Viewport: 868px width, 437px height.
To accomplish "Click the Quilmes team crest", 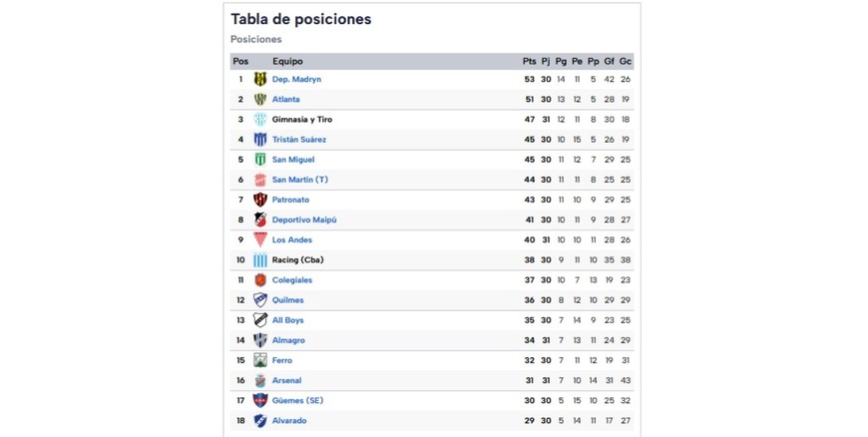I will 260,300.
